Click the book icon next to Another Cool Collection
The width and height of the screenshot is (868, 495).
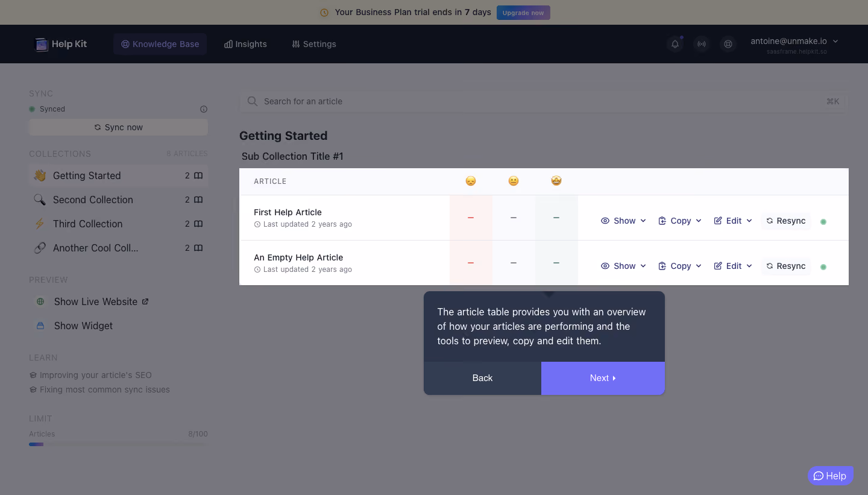click(198, 248)
